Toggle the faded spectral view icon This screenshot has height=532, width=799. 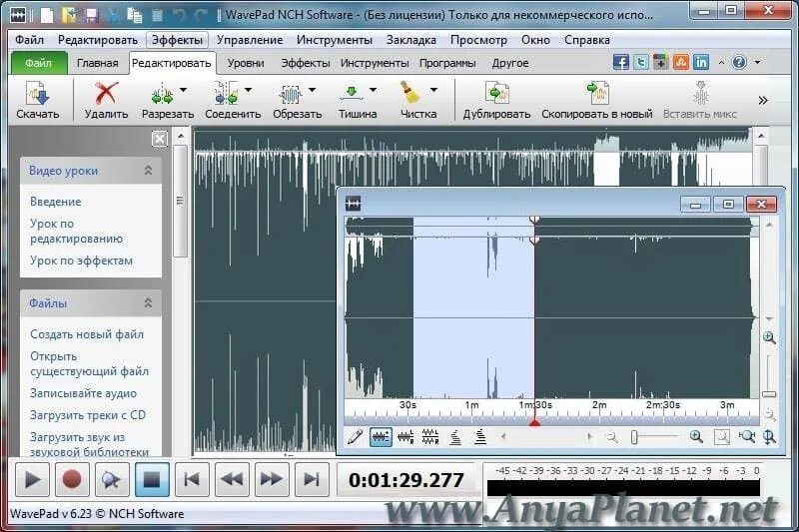coord(455,437)
